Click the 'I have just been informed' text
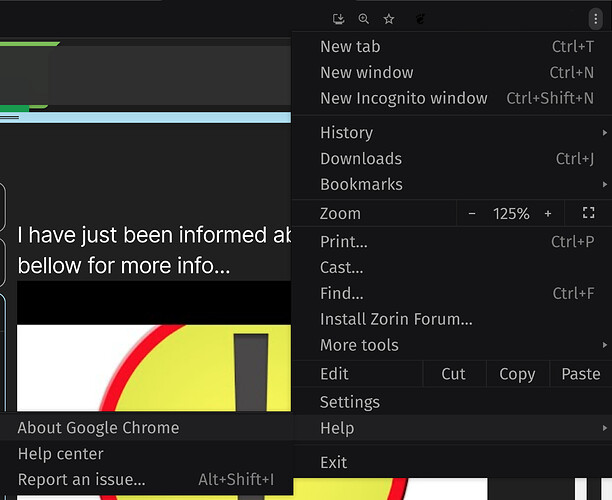This screenshot has height=500, width=612. click(x=154, y=235)
